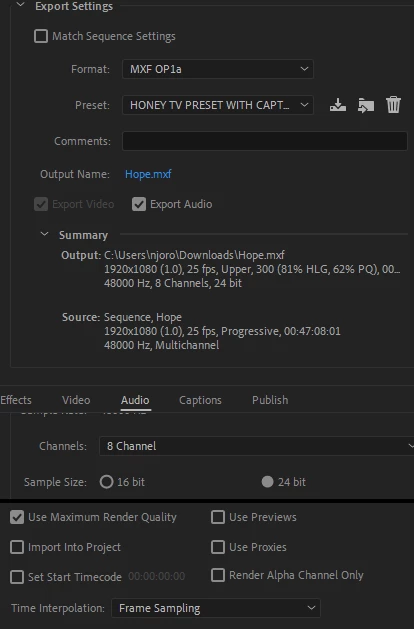Screen dimensions: 414x629
Task: Collapse the Summary section
Action: (x=45, y=234)
